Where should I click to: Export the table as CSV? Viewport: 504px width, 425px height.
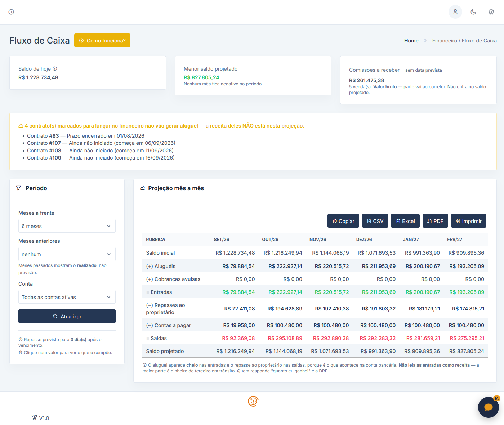point(375,221)
